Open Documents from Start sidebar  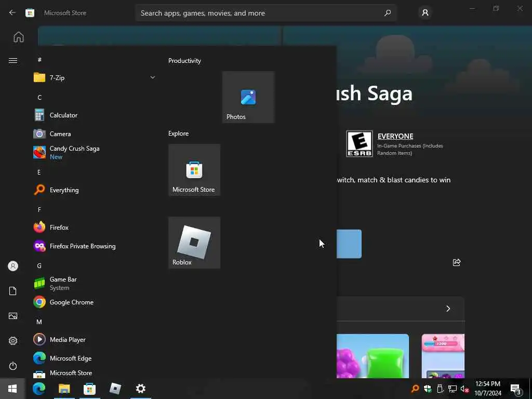13,291
